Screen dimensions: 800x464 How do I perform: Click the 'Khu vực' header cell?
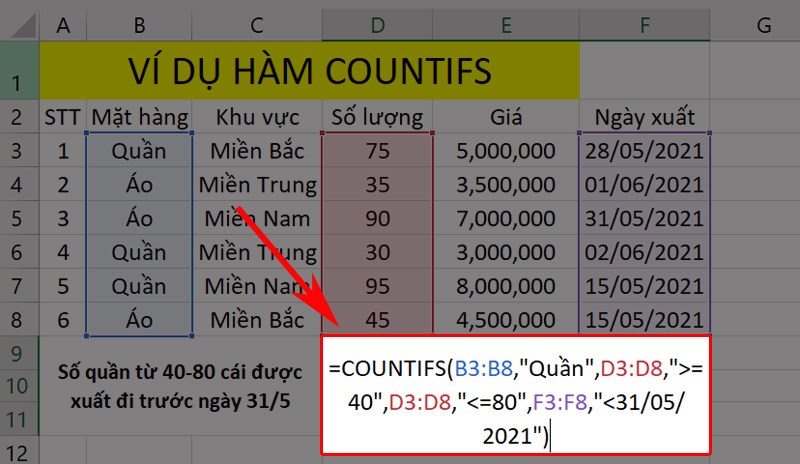coord(257,117)
